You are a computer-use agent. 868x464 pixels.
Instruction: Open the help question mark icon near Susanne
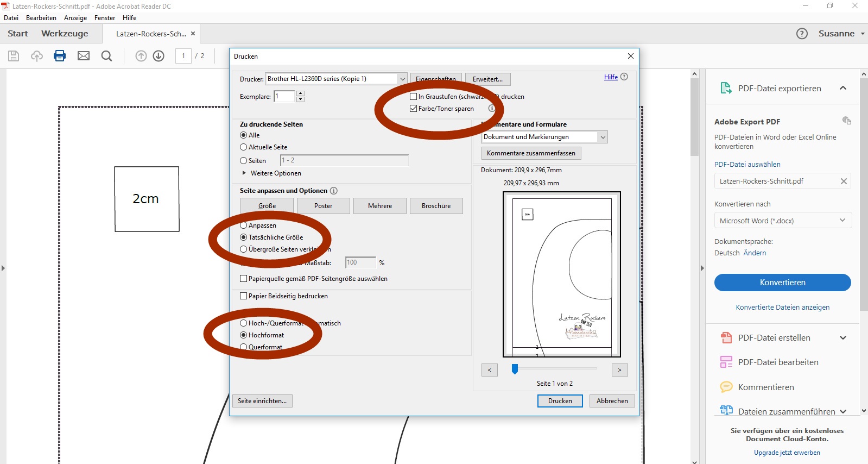802,34
